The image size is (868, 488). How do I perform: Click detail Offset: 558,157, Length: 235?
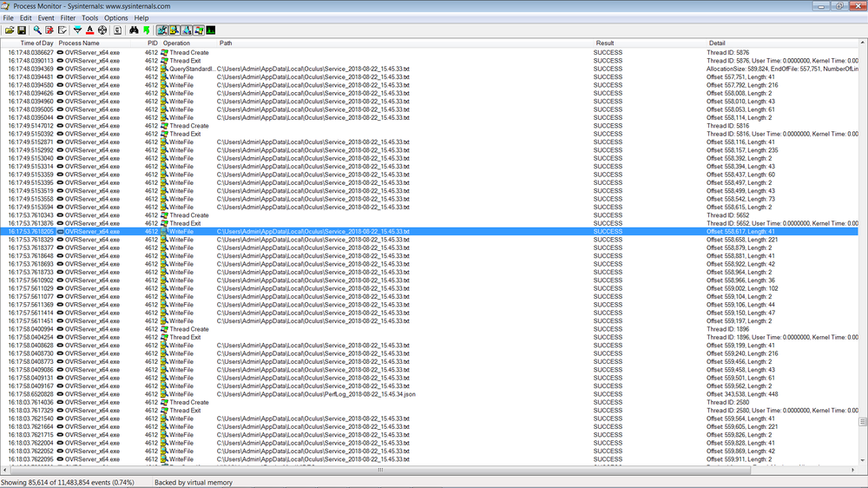(x=742, y=150)
